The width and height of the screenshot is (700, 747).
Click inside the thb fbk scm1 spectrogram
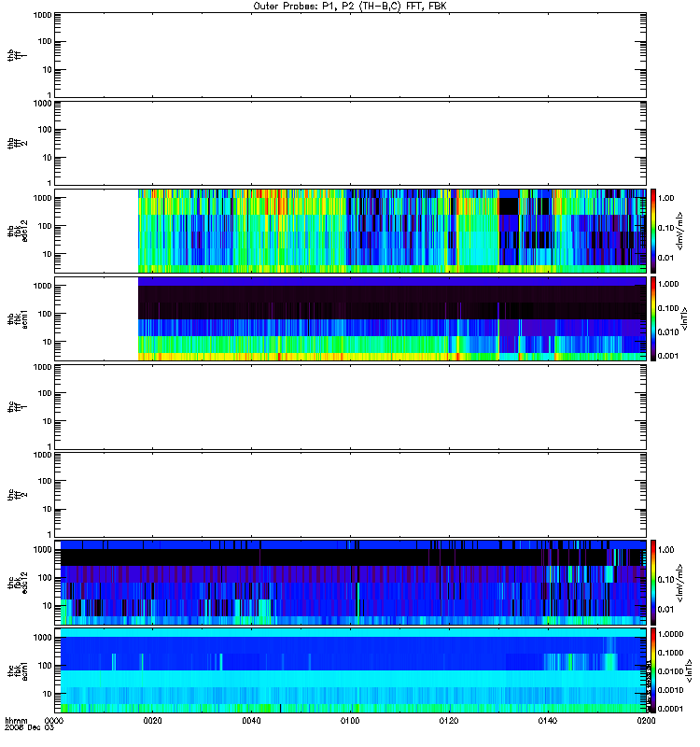click(392, 318)
